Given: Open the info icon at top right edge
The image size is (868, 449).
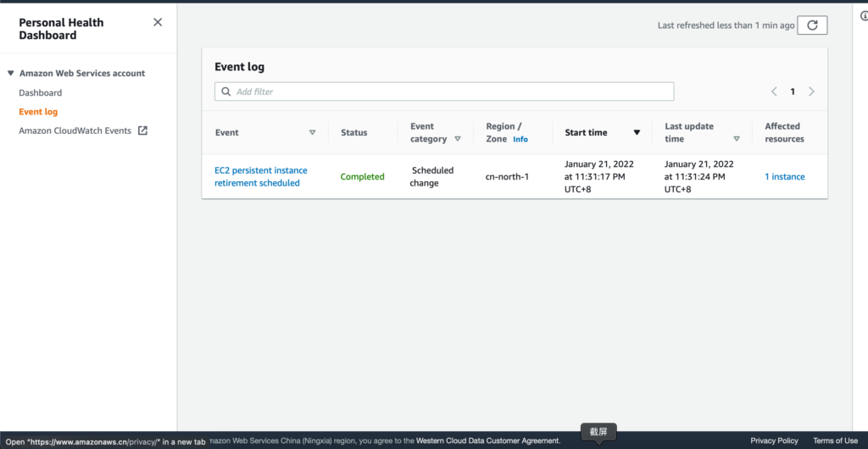Looking at the screenshot, I should [x=864, y=16].
